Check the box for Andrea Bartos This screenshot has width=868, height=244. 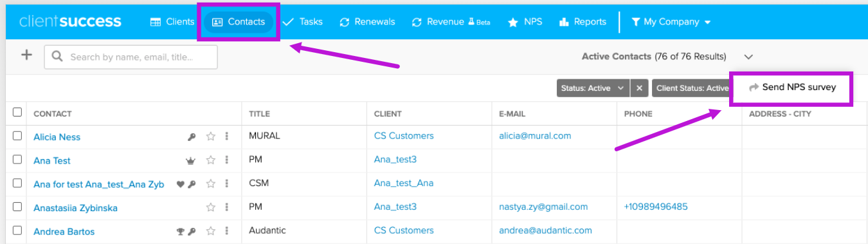[17, 230]
